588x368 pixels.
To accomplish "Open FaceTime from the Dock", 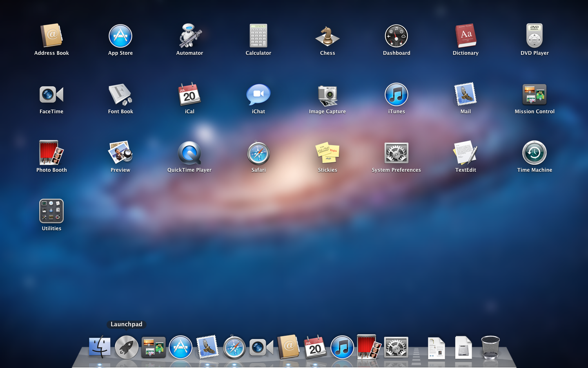I will pos(261,347).
